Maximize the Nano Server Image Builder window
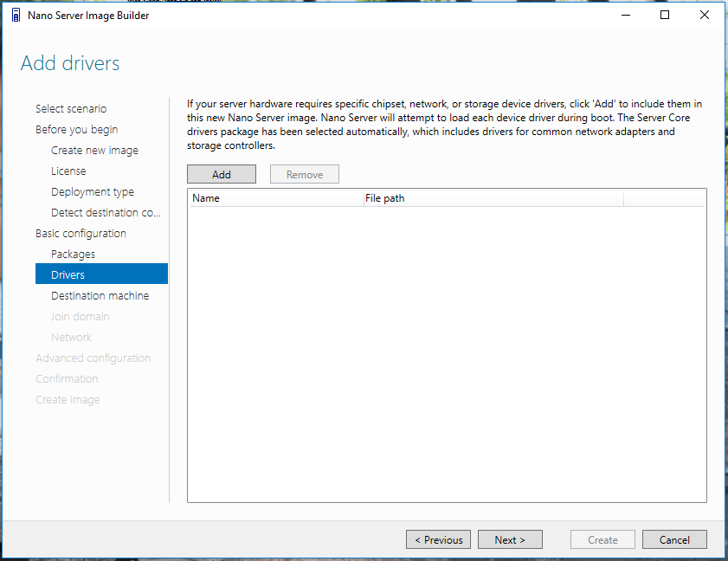Screen dimensions: 728x561 (665, 16)
